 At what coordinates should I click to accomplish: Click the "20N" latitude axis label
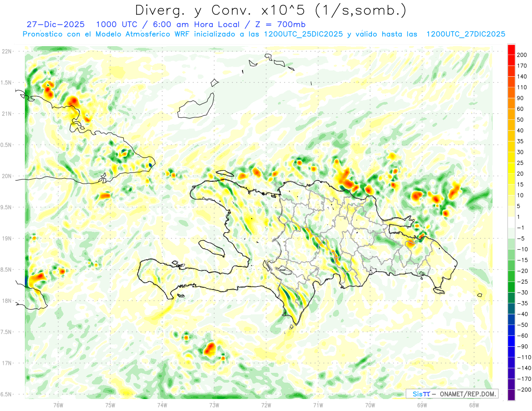tap(7, 176)
